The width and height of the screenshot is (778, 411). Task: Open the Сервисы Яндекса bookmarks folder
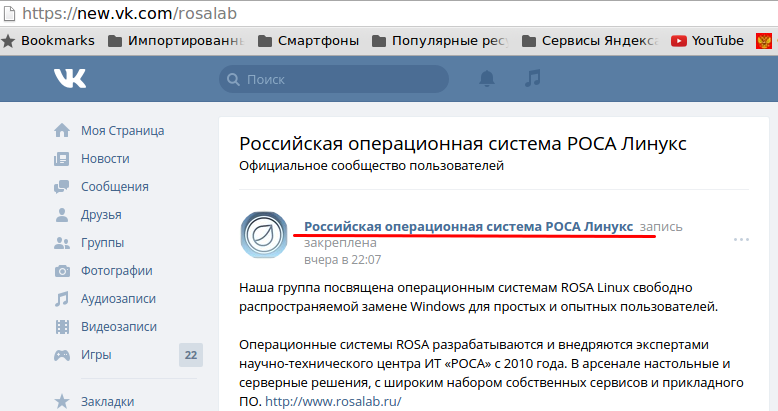(x=590, y=41)
